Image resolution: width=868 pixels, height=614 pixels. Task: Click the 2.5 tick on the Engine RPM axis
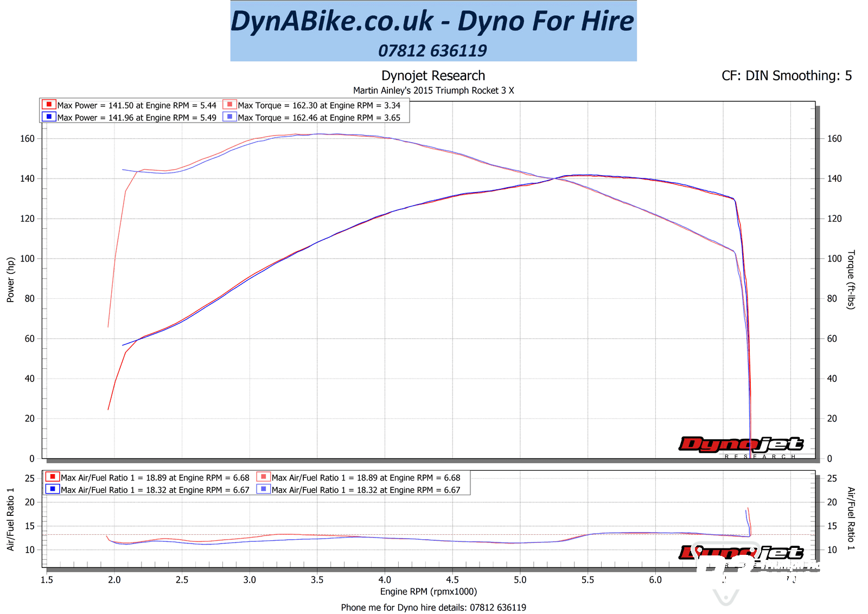click(182, 580)
